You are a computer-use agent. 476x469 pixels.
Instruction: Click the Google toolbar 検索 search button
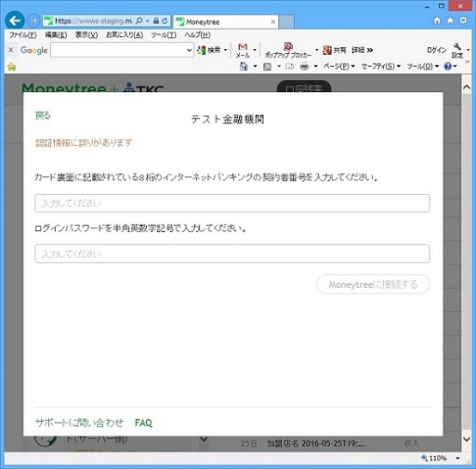[209, 49]
